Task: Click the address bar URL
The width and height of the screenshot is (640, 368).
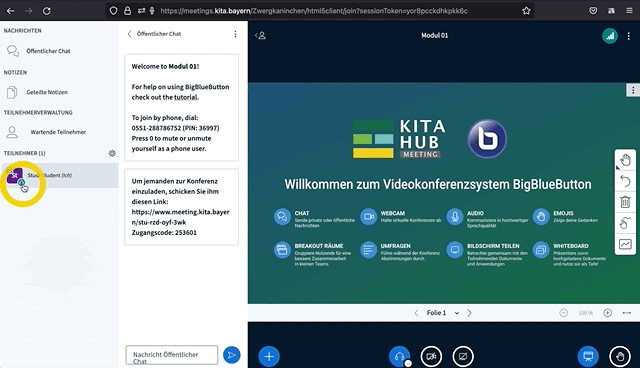Action: pos(313,11)
